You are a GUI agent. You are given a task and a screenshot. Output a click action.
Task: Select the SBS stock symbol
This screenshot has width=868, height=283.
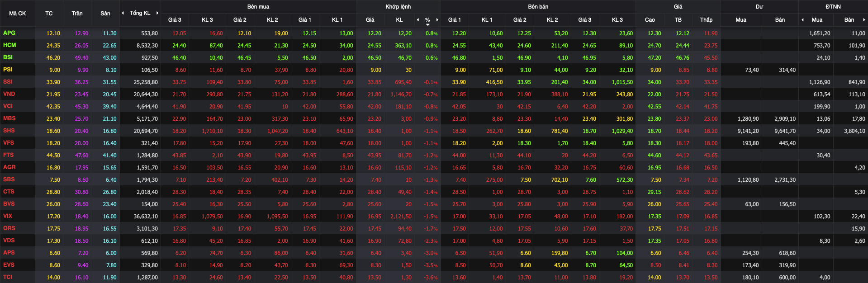[9, 179]
